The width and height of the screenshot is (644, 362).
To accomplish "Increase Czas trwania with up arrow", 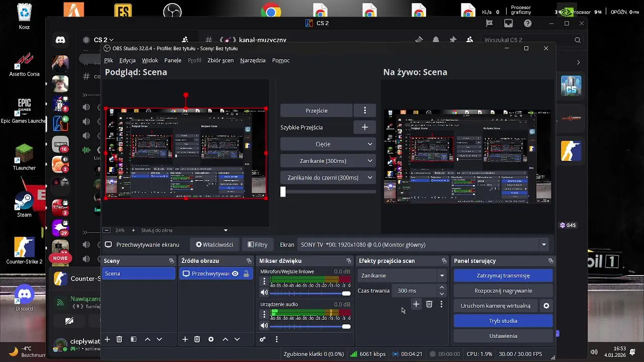I will click(x=442, y=288).
